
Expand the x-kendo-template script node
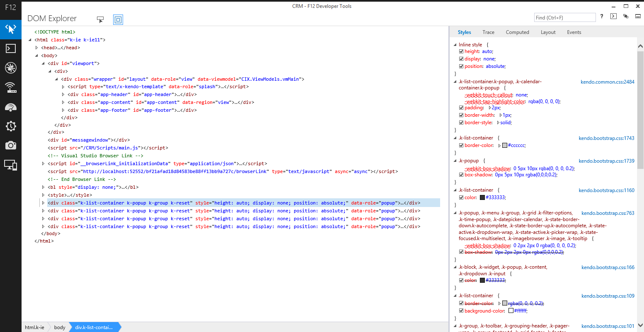(x=63, y=87)
